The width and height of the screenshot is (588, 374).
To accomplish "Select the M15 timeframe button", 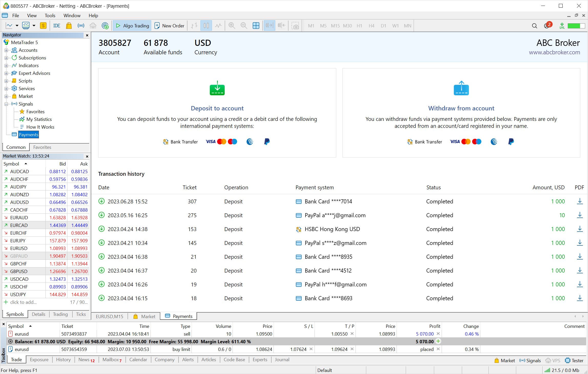I will (x=335, y=26).
